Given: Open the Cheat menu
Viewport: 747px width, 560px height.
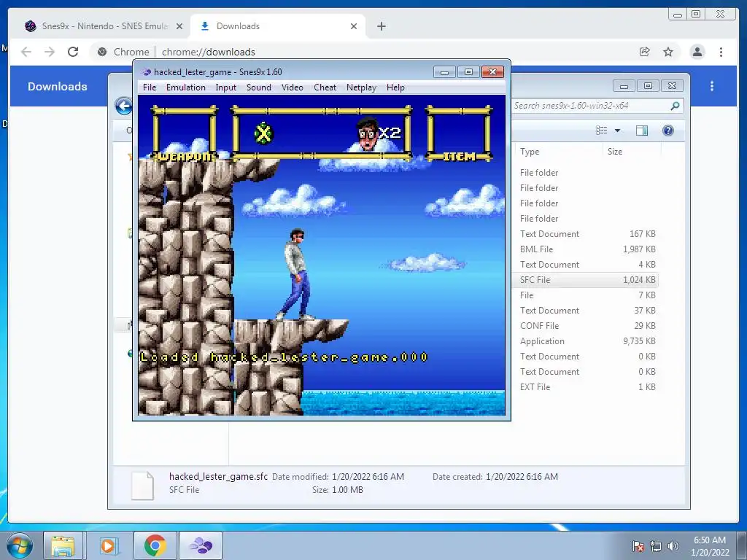Looking at the screenshot, I should click(325, 87).
